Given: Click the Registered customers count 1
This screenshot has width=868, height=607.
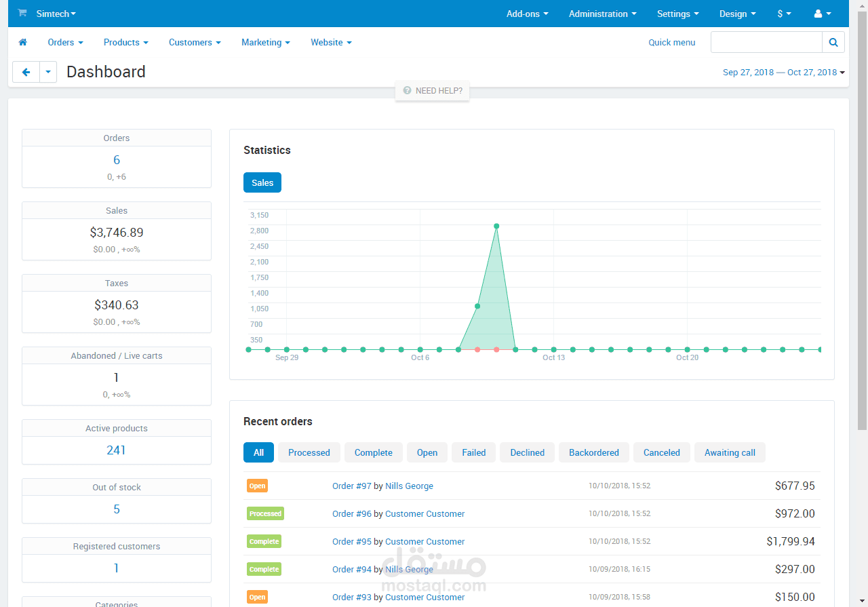Looking at the screenshot, I should (x=117, y=568).
